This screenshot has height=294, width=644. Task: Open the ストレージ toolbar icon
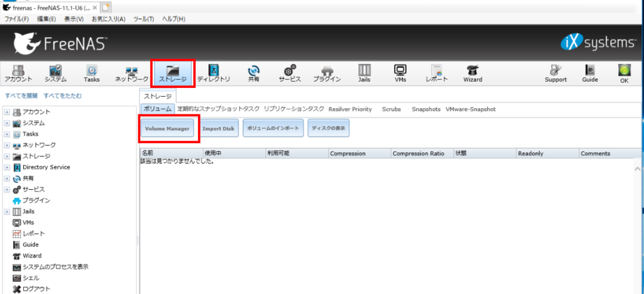(x=173, y=74)
